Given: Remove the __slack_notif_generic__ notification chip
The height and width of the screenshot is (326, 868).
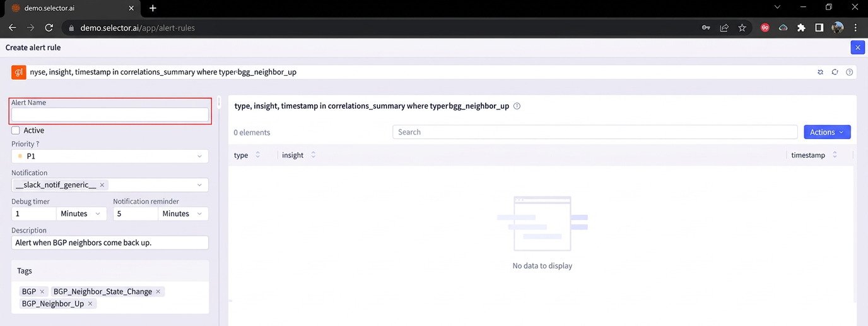Looking at the screenshot, I should point(102,185).
